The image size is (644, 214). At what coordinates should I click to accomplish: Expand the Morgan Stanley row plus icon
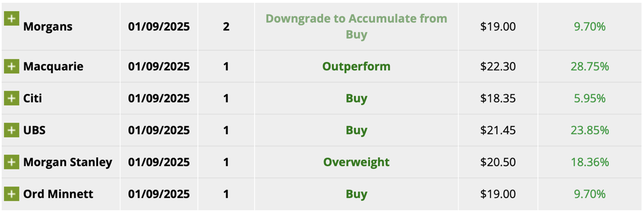coord(11,162)
